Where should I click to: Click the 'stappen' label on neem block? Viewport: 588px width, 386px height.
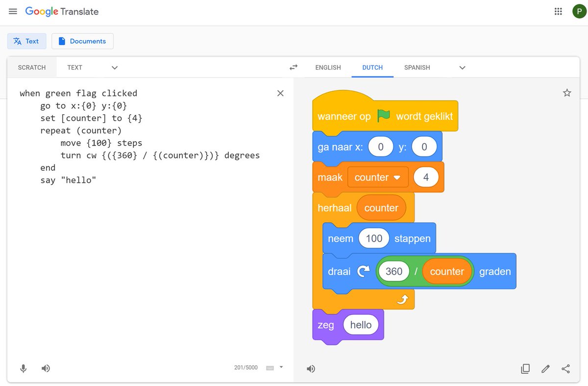[413, 239]
